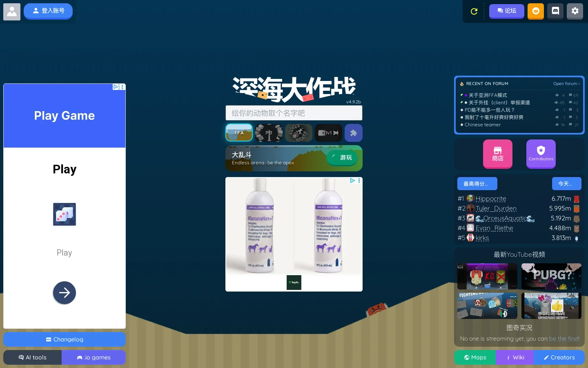Open the Wiki button
The height and width of the screenshot is (368, 588).
tap(515, 357)
